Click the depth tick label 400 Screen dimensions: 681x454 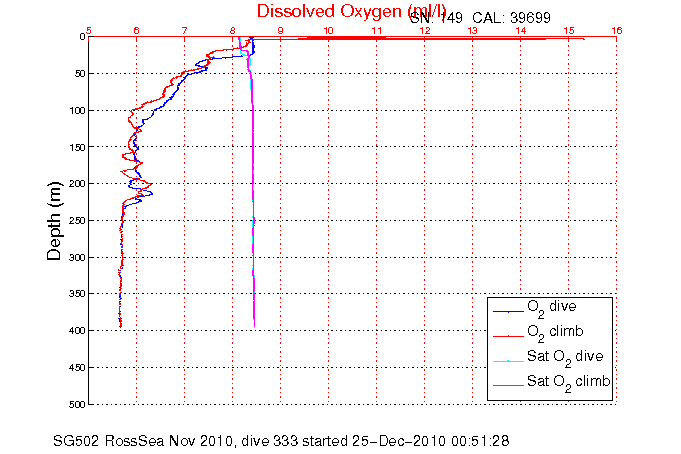click(x=77, y=331)
